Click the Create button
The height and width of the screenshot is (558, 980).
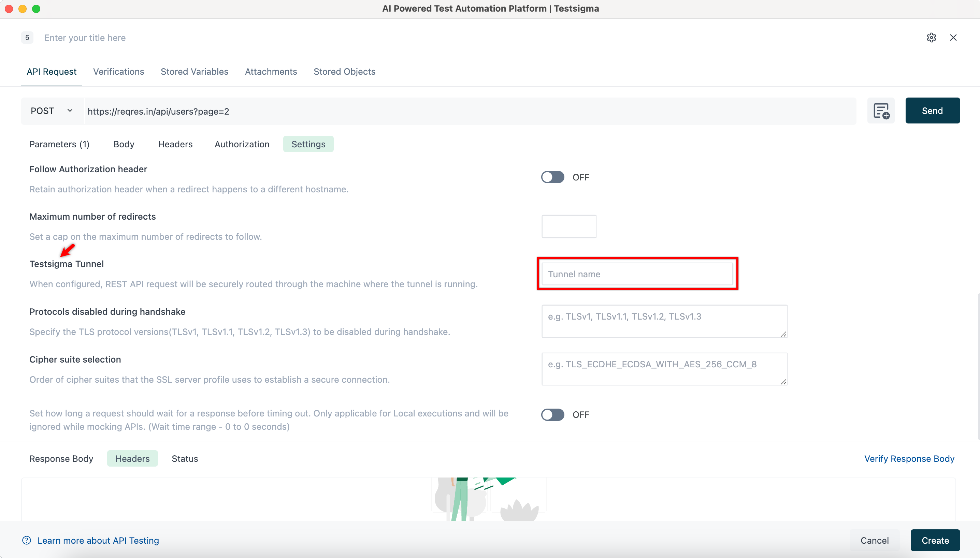coord(935,540)
